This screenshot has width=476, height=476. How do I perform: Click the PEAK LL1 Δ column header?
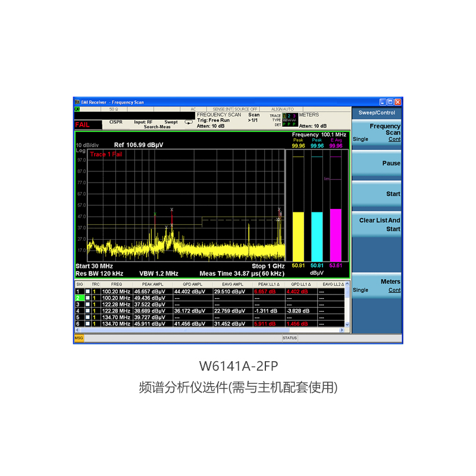[269, 284]
